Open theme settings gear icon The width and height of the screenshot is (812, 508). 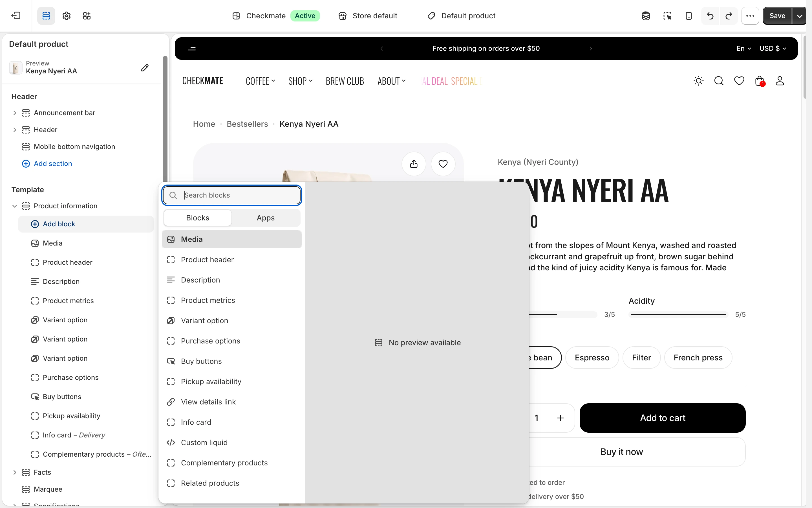(x=67, y=16)
